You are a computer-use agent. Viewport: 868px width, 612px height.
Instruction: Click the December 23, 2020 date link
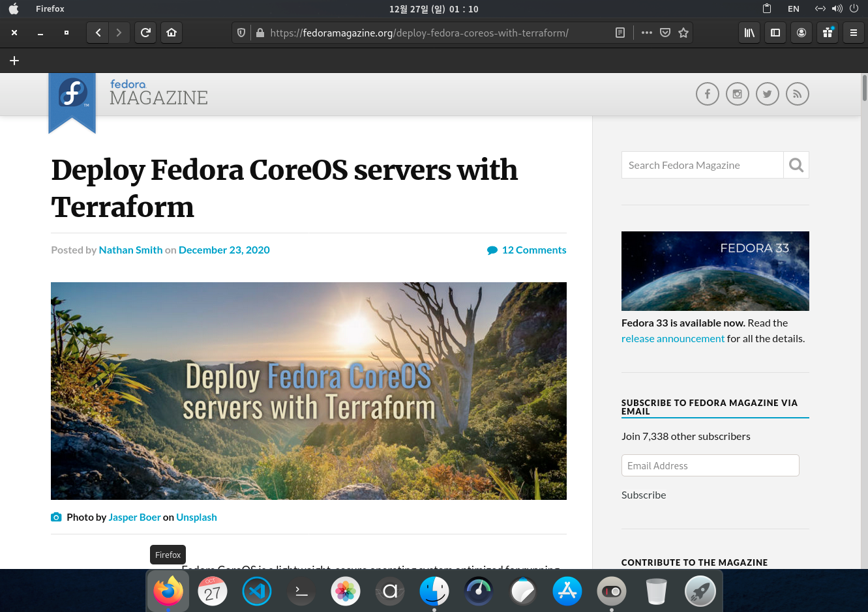pos(224,250)
